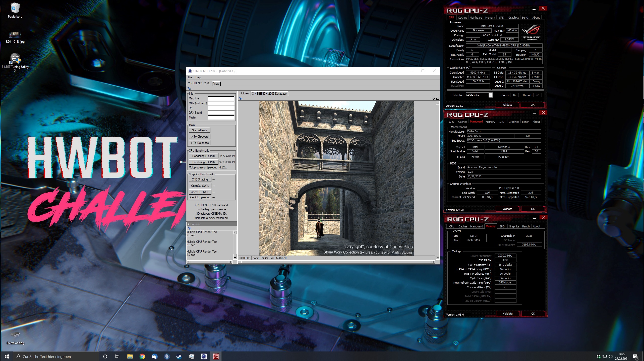The height and width of the screenshot is (361, 644).
Task: Click the Cinebench window title icon
Action: 190,71
